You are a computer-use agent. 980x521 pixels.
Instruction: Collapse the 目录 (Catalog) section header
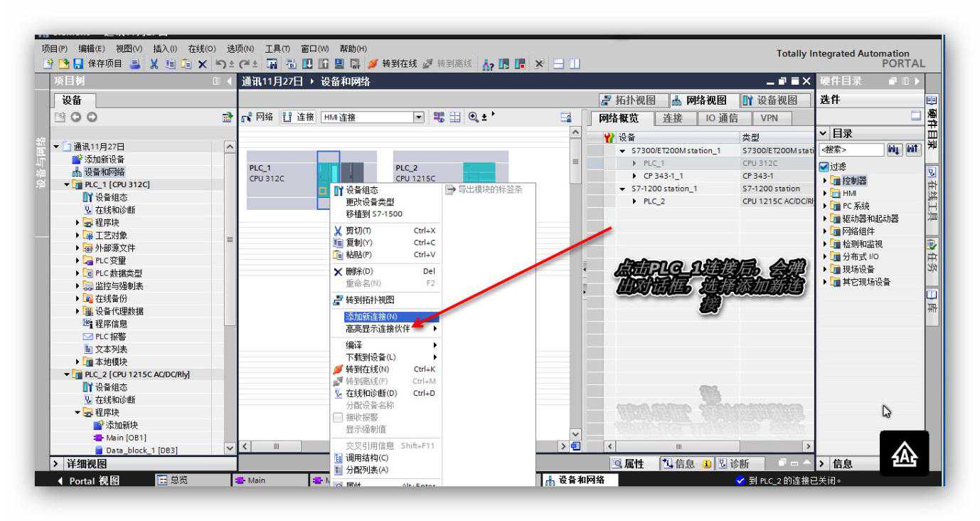pos(824,133)
